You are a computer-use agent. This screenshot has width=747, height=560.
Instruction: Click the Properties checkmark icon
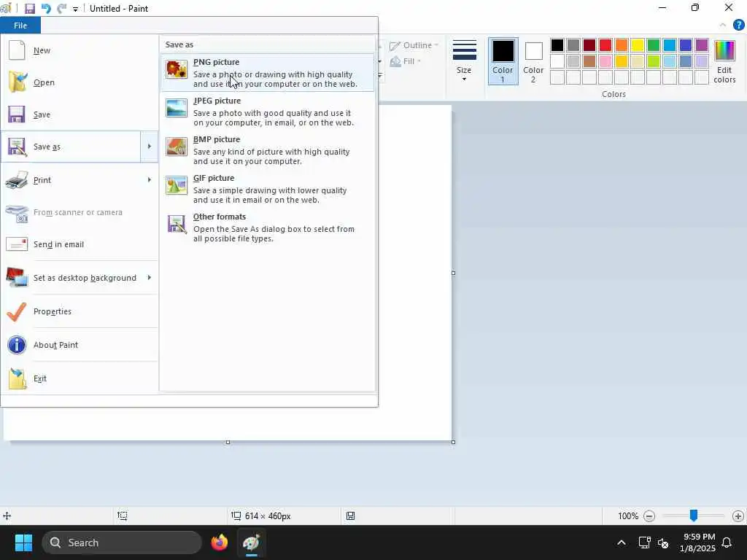pos(17,311)
